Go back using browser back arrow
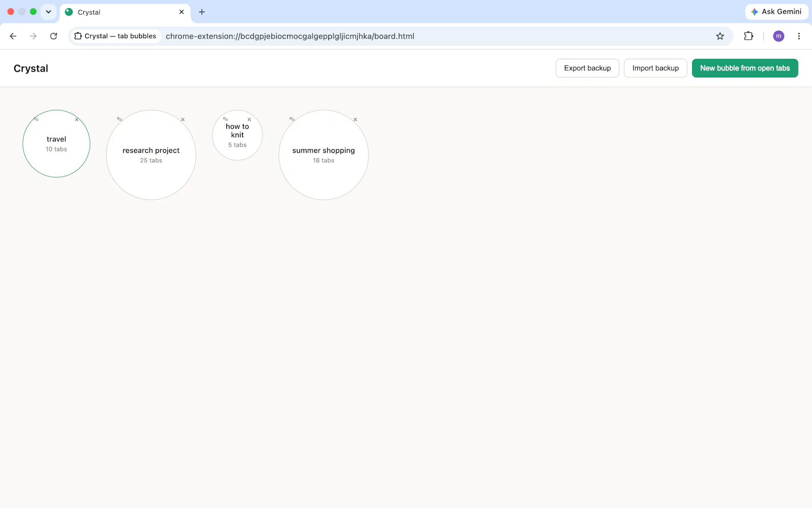Screen dimensions: 812x508 tap(13, 36)
